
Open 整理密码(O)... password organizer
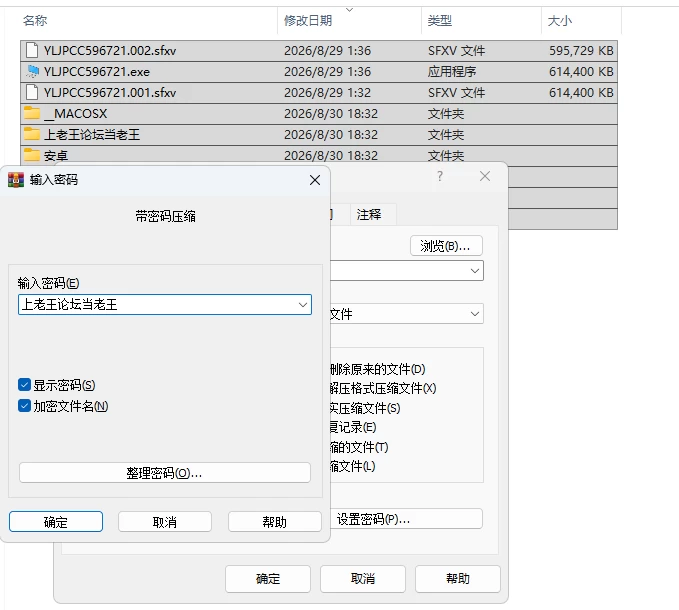pyautogui.click(x=165, y=472)
